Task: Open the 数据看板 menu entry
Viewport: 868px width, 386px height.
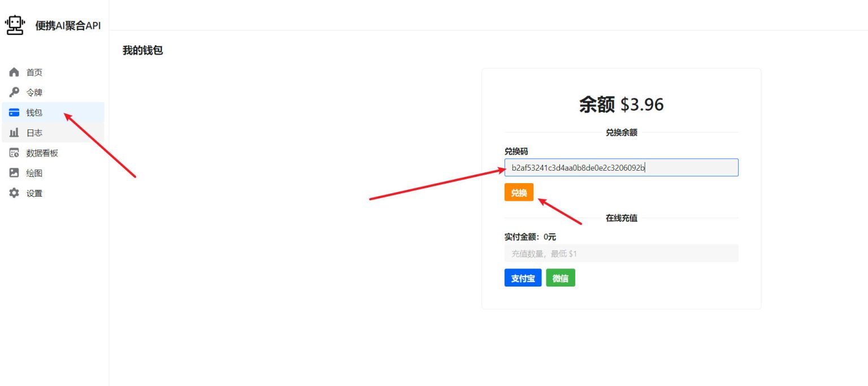Action: tap(53, 153)
